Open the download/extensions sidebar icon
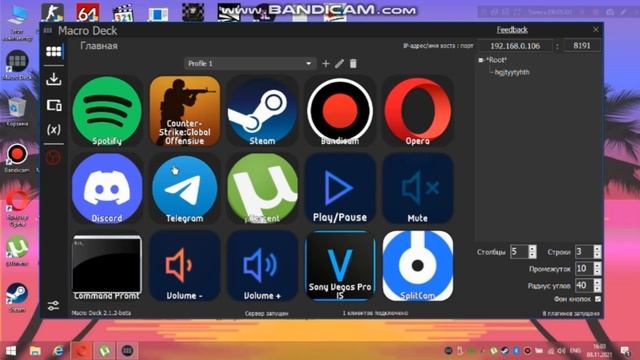 [53, 79]
